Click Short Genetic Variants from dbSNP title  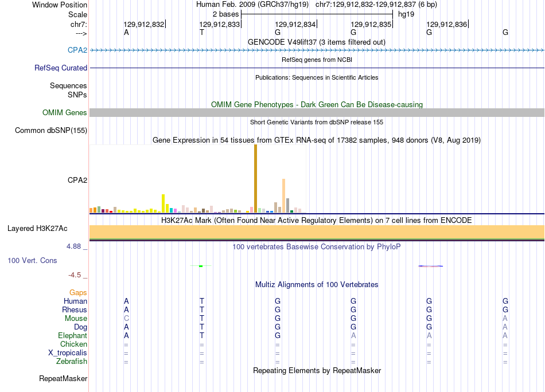pyautogui.click(x=317, y=122)
